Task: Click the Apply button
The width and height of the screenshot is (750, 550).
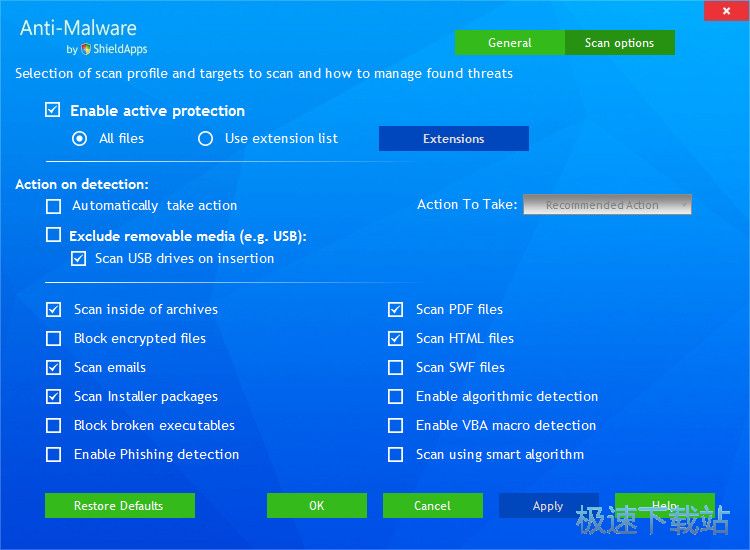Action: click(548, 506)
